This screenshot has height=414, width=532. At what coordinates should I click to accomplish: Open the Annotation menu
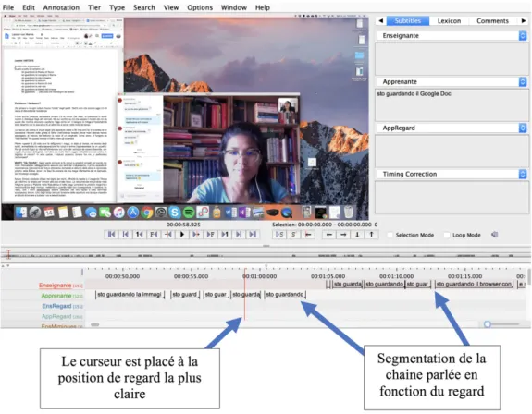pyautogui.click(x=61, y=7)
